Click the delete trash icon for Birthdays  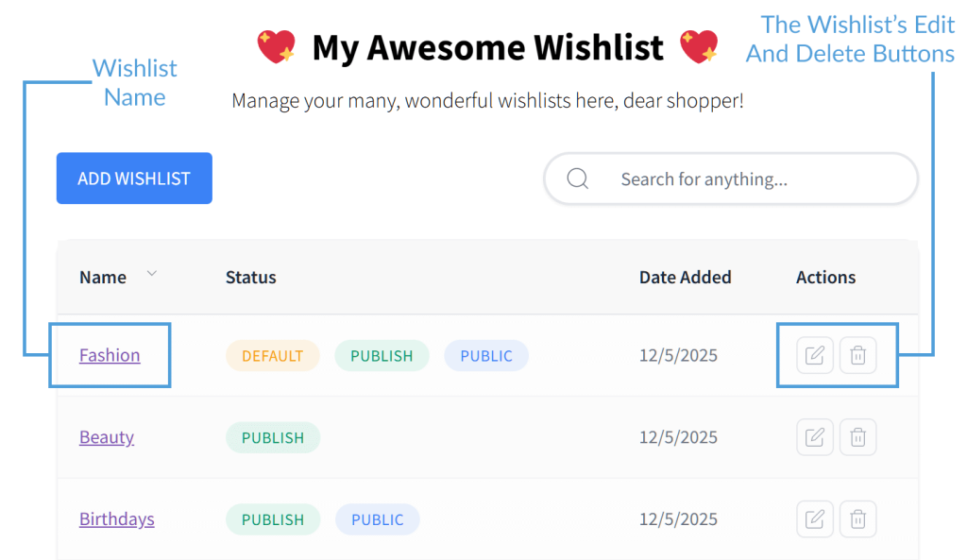point(857,518)
